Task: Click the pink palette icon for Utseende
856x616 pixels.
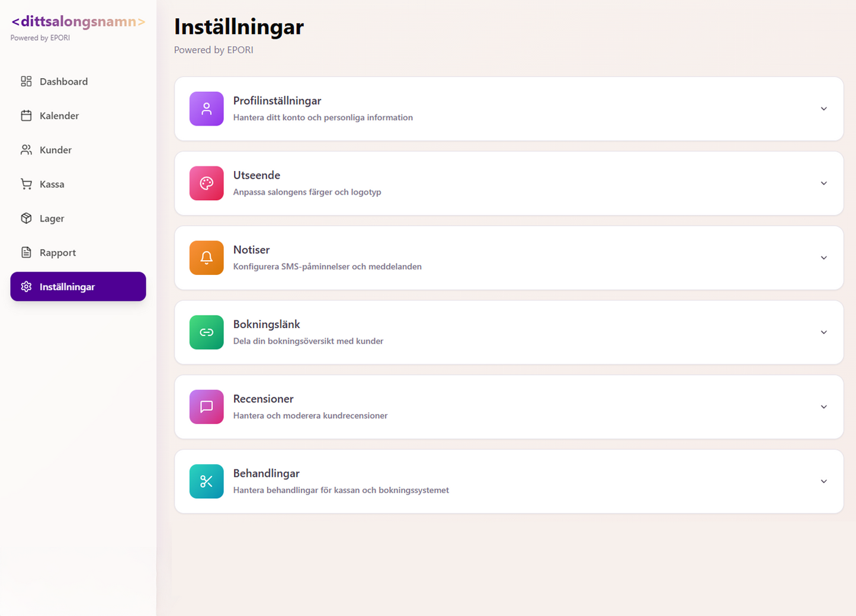Action: coord(206,184)
